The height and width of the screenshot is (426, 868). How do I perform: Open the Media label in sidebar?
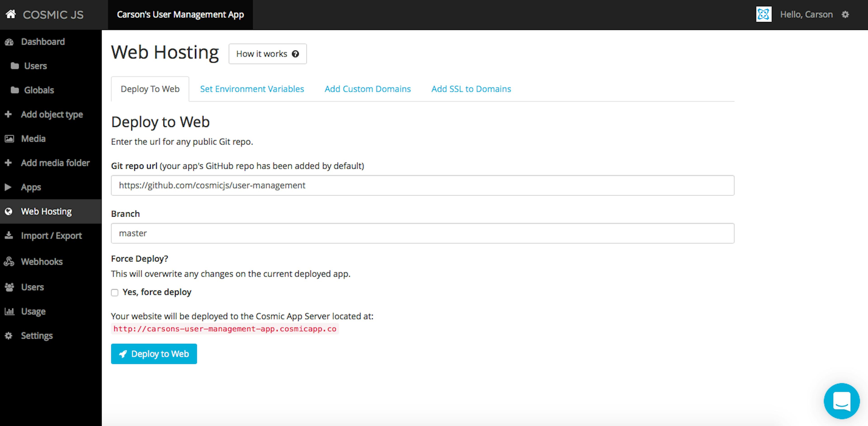(33, 138)
